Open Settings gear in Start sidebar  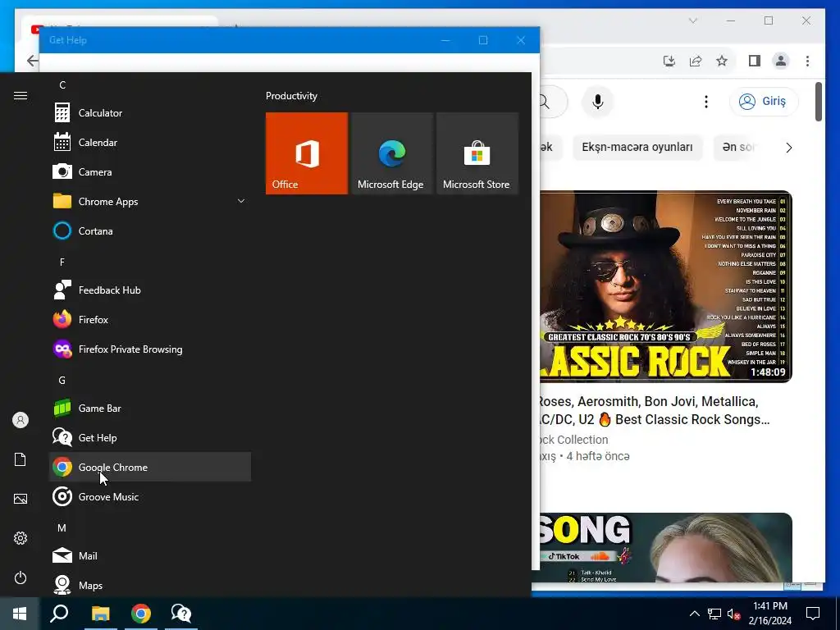click(x=21, y=538)
